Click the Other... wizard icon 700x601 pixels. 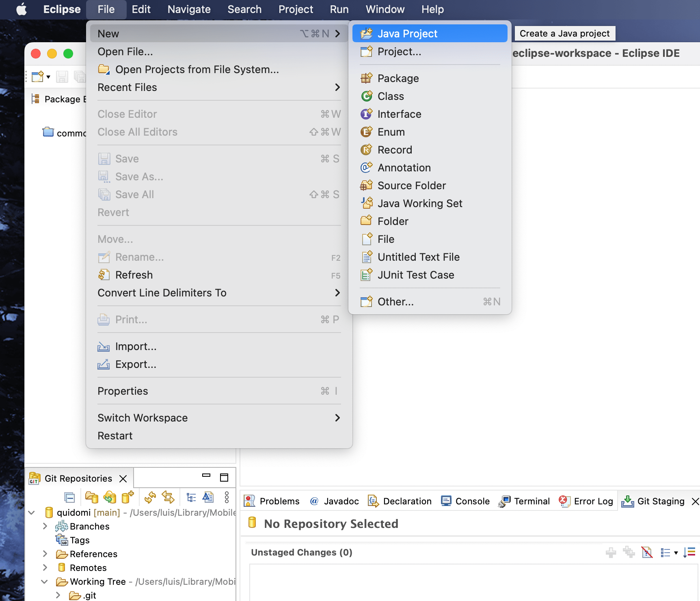(x=366, y=302)
